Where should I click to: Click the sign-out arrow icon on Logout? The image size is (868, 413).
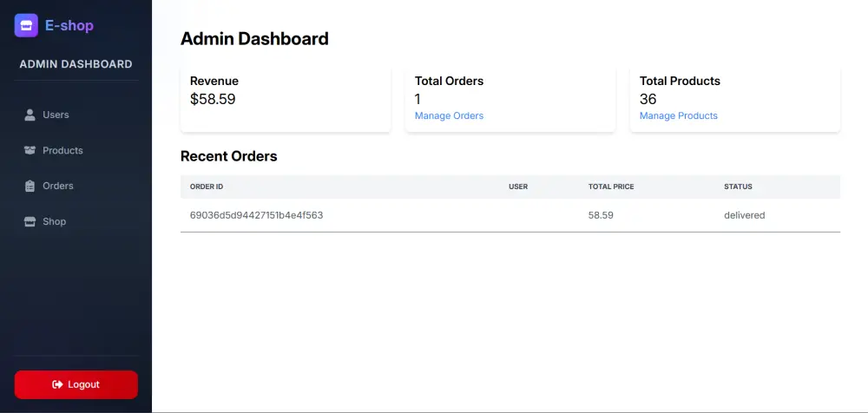point(57,384)
